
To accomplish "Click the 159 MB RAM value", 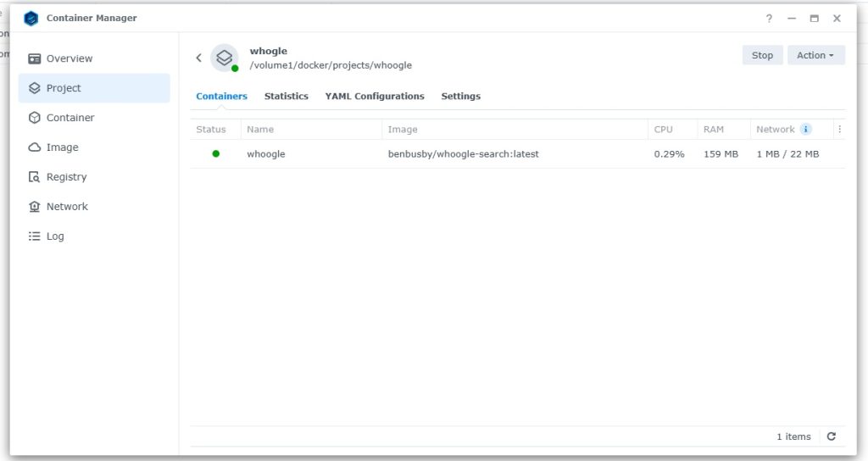I will pos(721,154).
